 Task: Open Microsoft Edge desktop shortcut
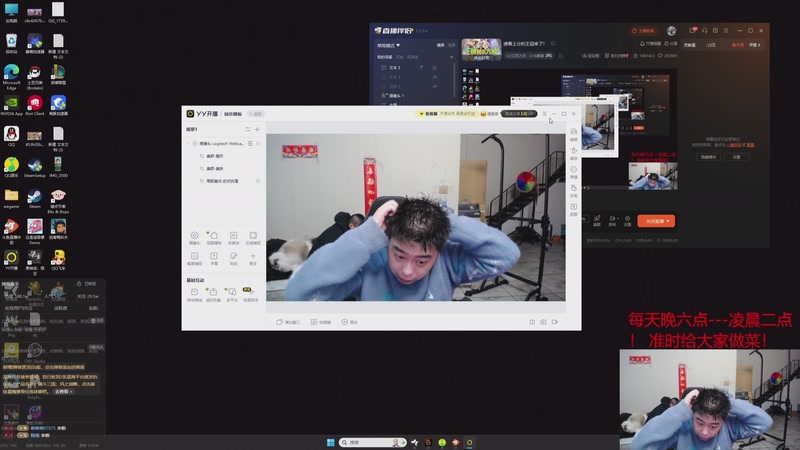point(11,77)
